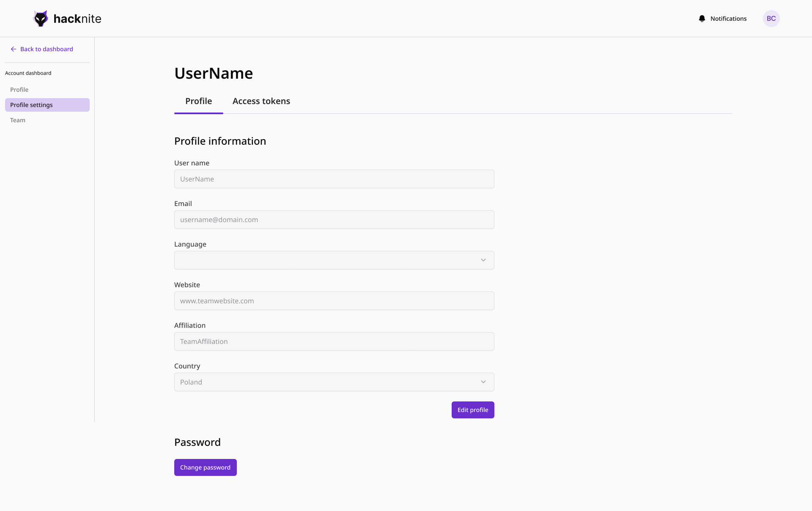Viewport: 812px width, 511px height.
Task: Click the hacknite wordmark text
Action: pyautogui.click(x=77, y=19)
